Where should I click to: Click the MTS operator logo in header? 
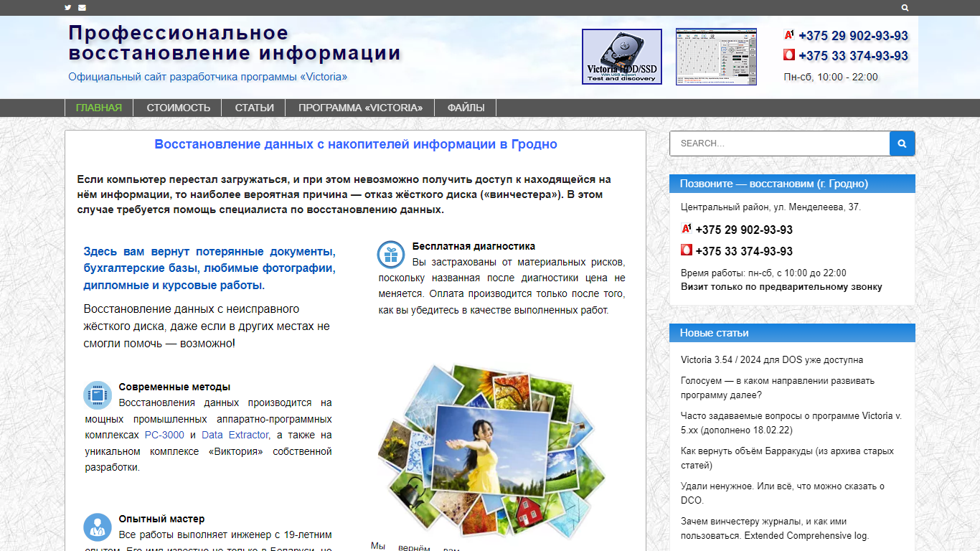789,55
